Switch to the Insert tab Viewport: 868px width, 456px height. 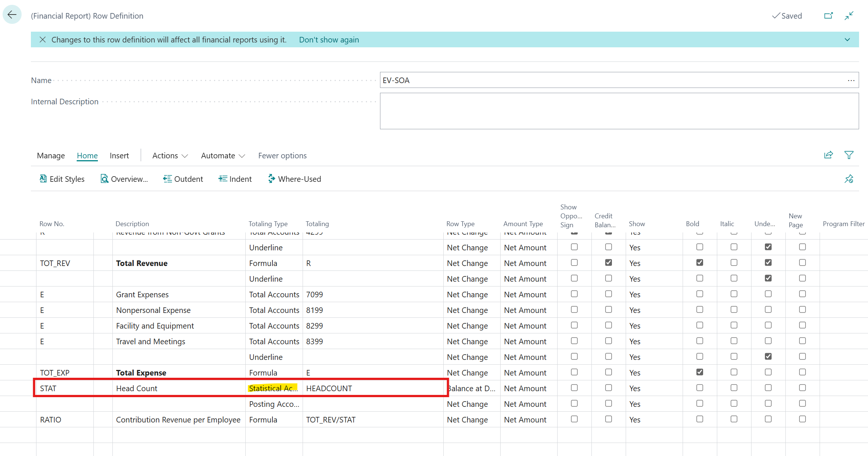[x=119, y=156]
